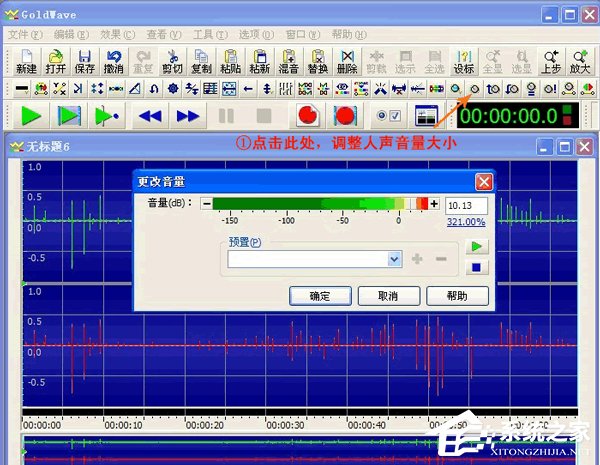The width and height of the screenshot is (600, 465).
Task: Click 取消 in the volume dialog
Action: click(x=389, y=296)
